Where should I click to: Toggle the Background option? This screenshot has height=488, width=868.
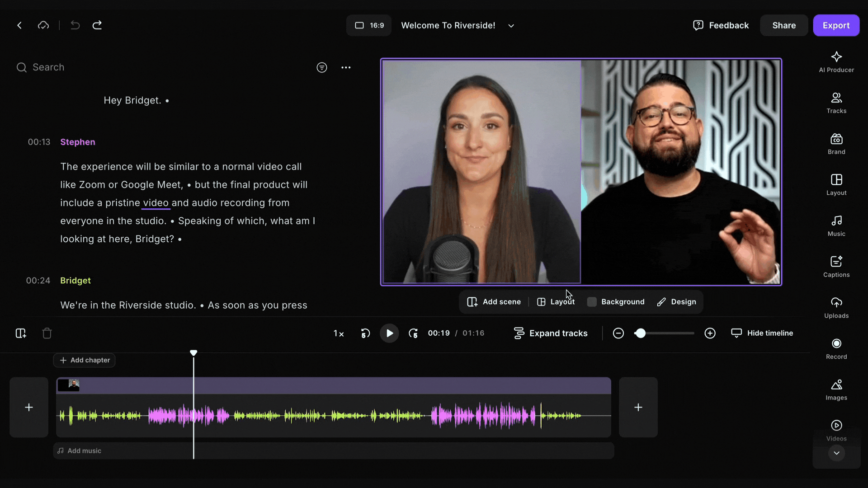616,302
